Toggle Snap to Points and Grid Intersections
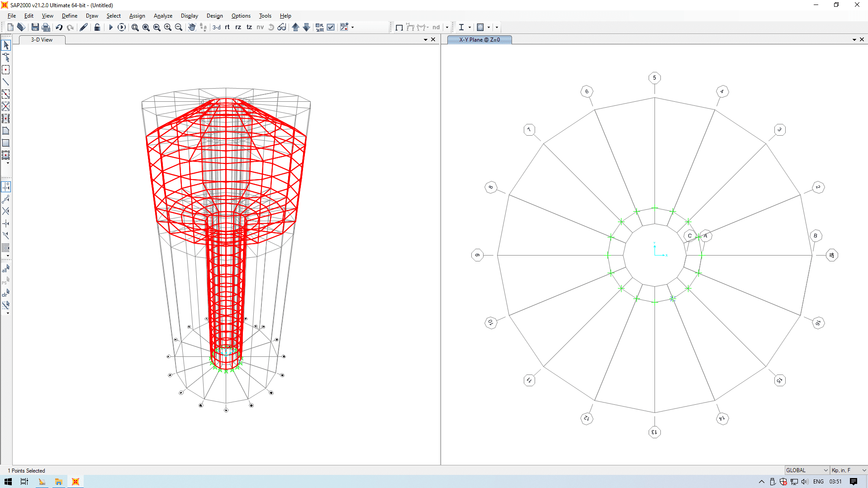This screenshot has height=488, width=868. pyautogui.click(x=6, y=187)
